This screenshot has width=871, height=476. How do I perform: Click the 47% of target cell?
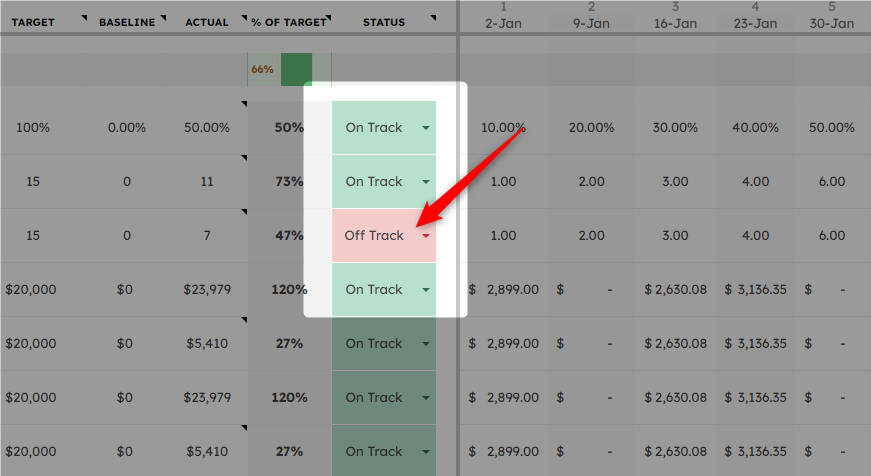click(x=289, y=236)
